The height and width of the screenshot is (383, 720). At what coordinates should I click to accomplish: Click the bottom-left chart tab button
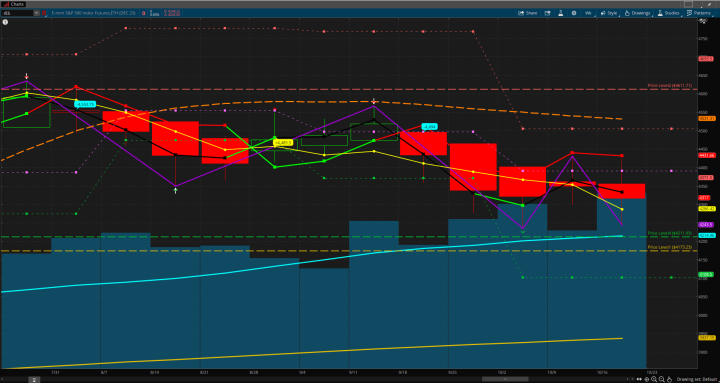[x=34, y=379]
